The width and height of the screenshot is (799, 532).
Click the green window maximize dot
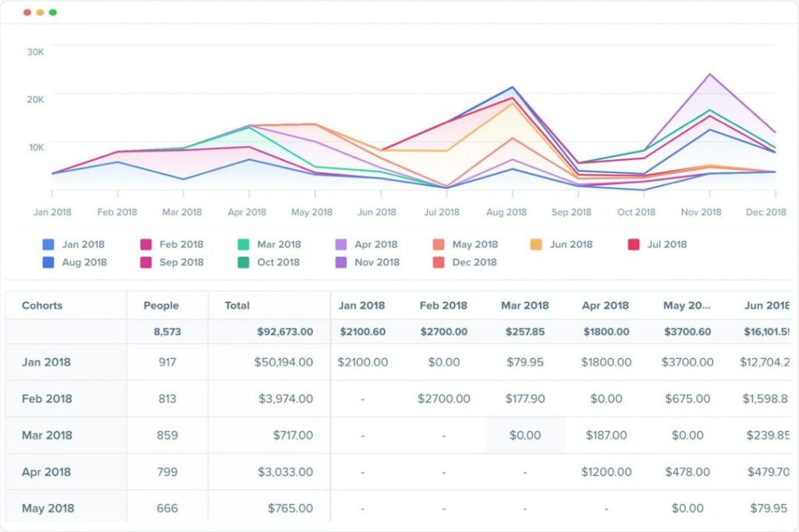pyautogui.click(x=52, y=12)
